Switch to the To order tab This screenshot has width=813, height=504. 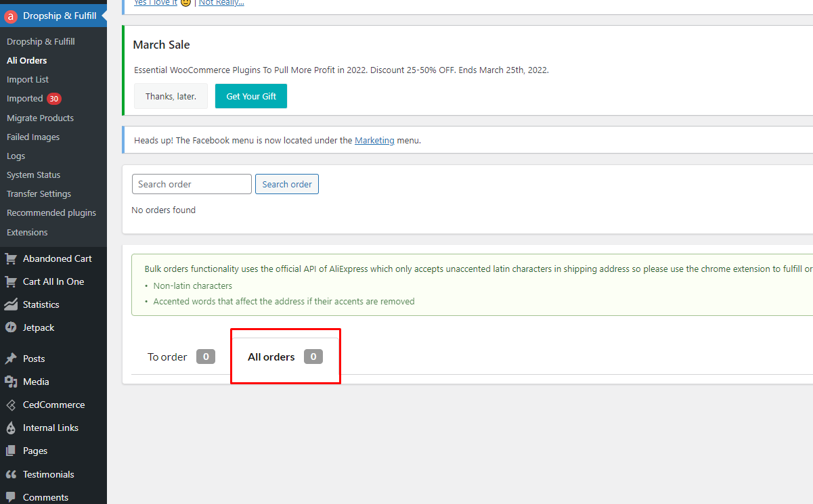click(181, 357)
